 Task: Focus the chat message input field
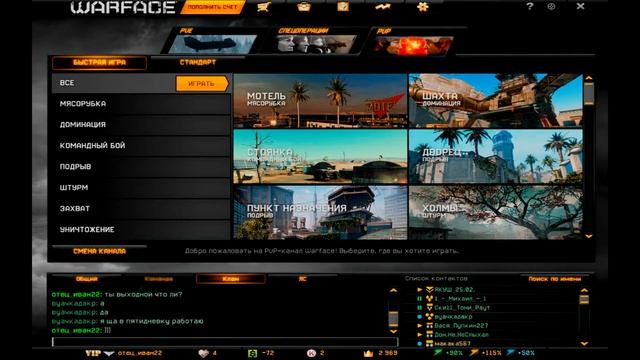225,342
